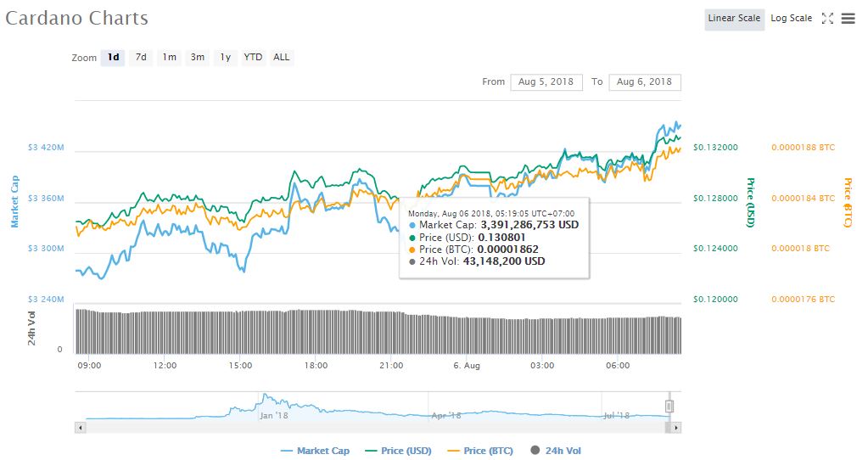Choose the YTD zoom option

click(x=253, y=58)
